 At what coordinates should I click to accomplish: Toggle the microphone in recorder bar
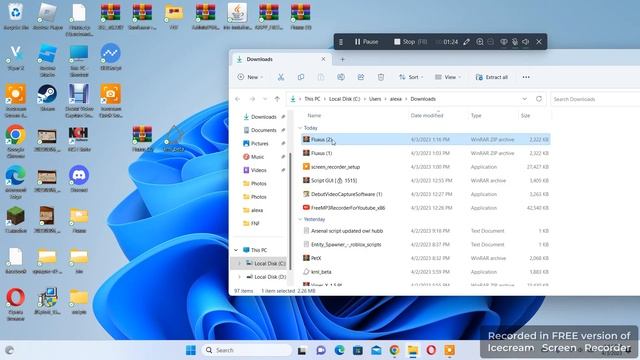[515, 42]
